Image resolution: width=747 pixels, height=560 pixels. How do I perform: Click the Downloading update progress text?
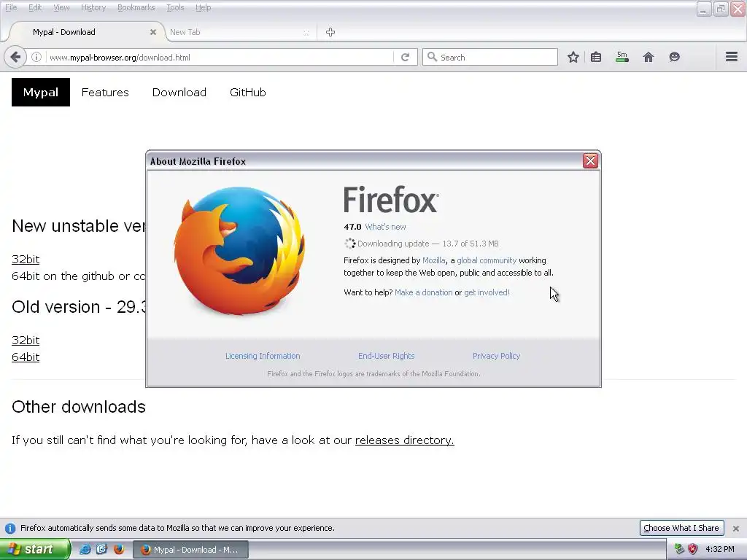click(x=427, y=244)
